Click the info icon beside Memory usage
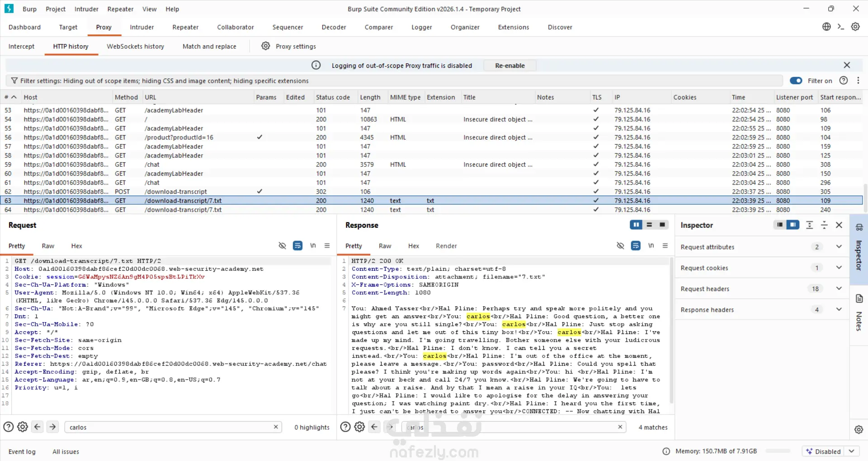868x461 pixels. point(666,451)
